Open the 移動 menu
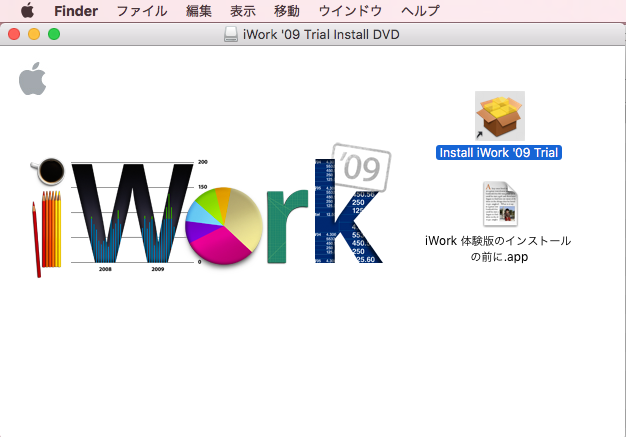This screenshot has height=437, width=626. click(x=287, y=11)
